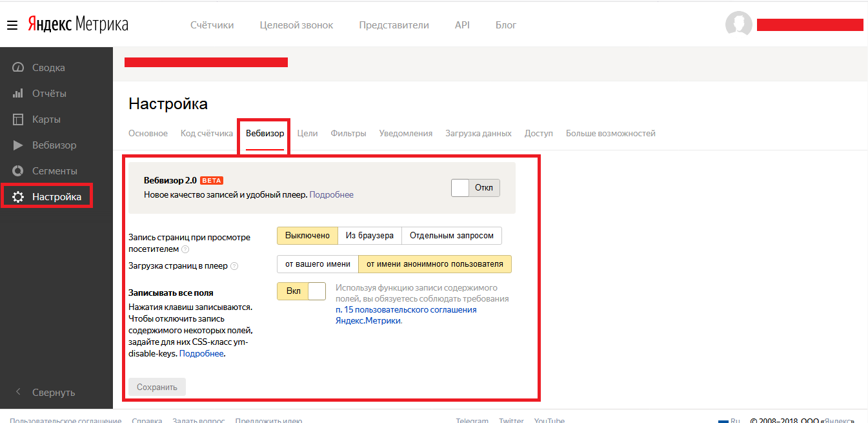Viewport: 868px width, 423px height.
Task: Click the Свернуть chevron icon
Action: 18,392
